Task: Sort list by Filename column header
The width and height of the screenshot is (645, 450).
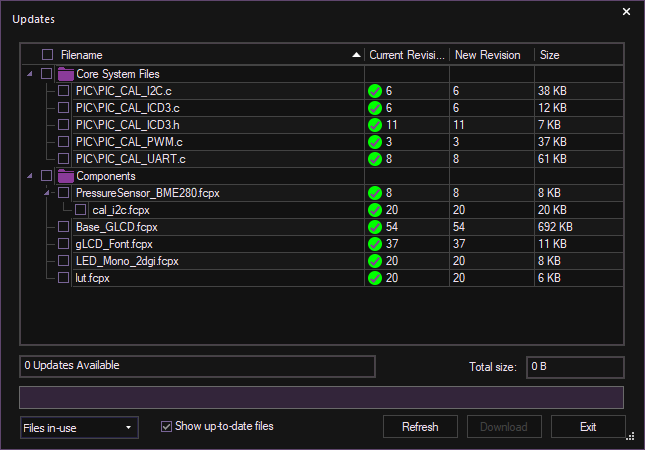Action: tap(200, 55)
